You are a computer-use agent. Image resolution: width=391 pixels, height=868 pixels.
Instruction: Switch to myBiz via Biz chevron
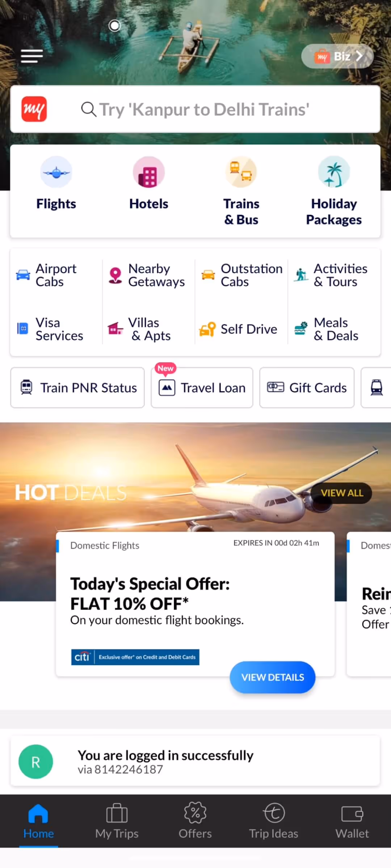337,56
